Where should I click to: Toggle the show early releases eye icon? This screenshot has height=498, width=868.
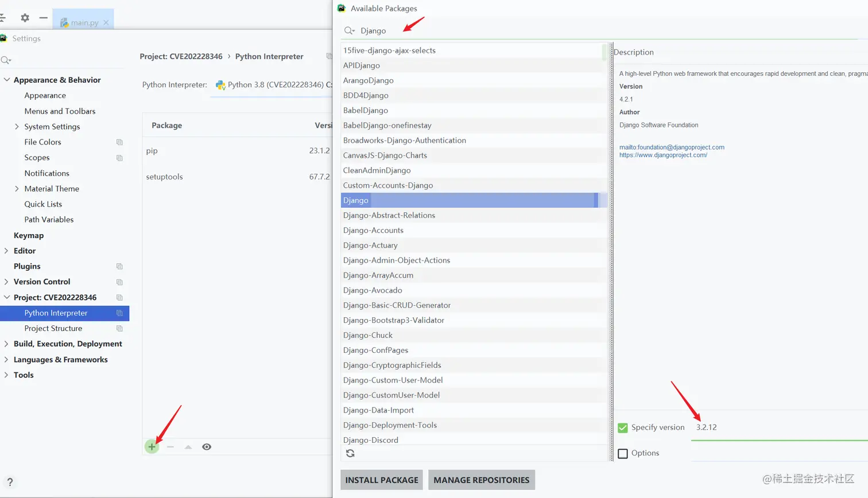pyautogui.click(x=207, y=447)
